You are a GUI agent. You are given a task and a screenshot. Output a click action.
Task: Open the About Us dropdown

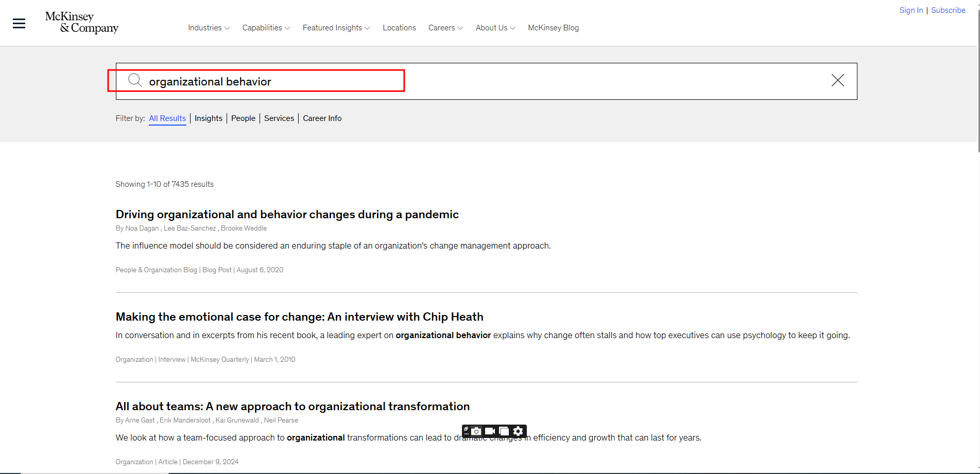[495, 28]
